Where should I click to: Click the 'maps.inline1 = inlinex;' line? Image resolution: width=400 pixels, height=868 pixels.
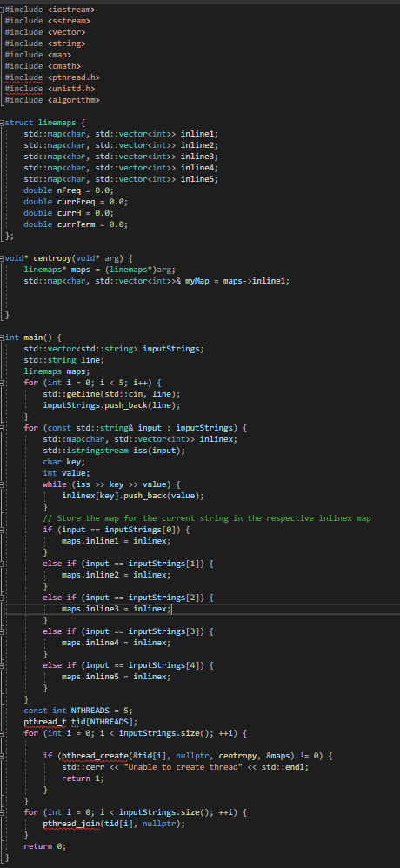pos(117,541)
